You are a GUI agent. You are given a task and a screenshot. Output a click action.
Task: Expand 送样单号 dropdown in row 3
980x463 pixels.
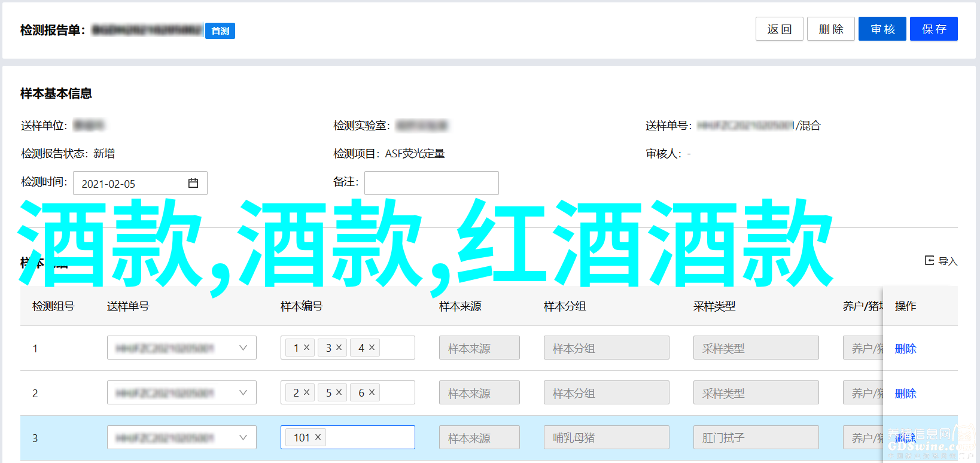pyautogui.click(x=243, y=437)
